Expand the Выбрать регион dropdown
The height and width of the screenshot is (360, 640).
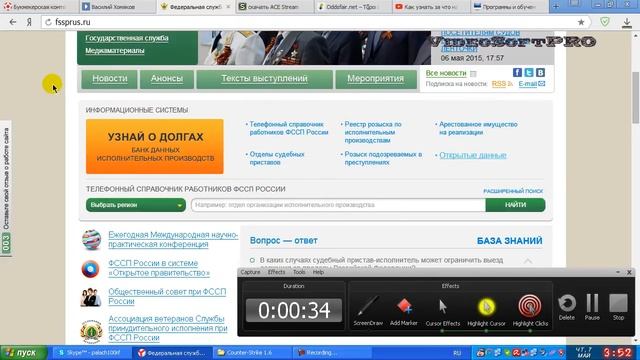tap(136, 205)
